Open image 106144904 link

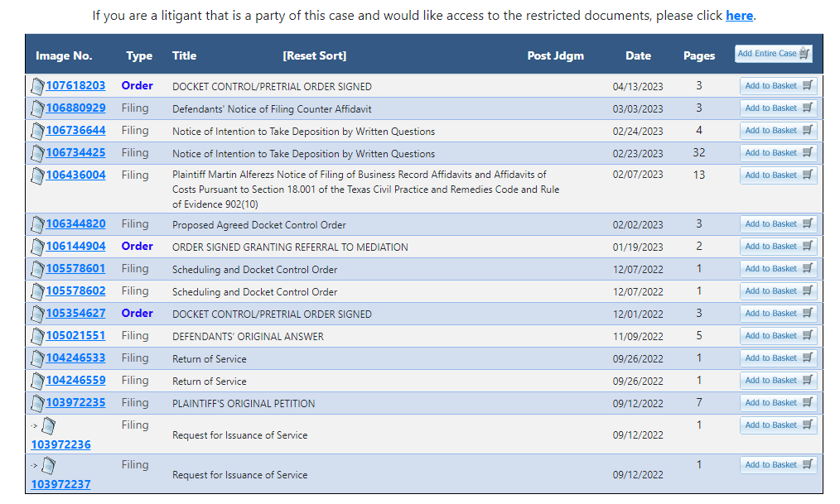75,247
